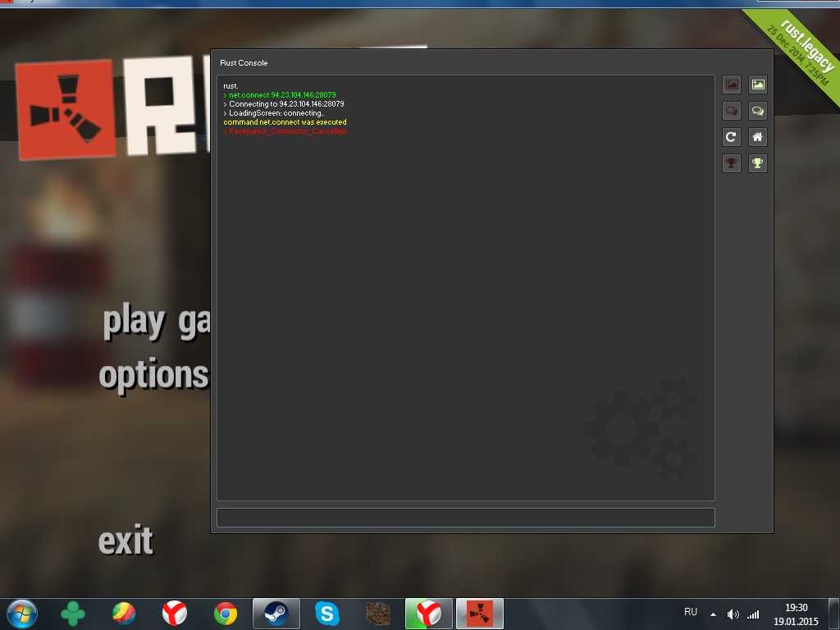Click the green trophy icon
Screen dimensions: 840x630
(757, 163)
